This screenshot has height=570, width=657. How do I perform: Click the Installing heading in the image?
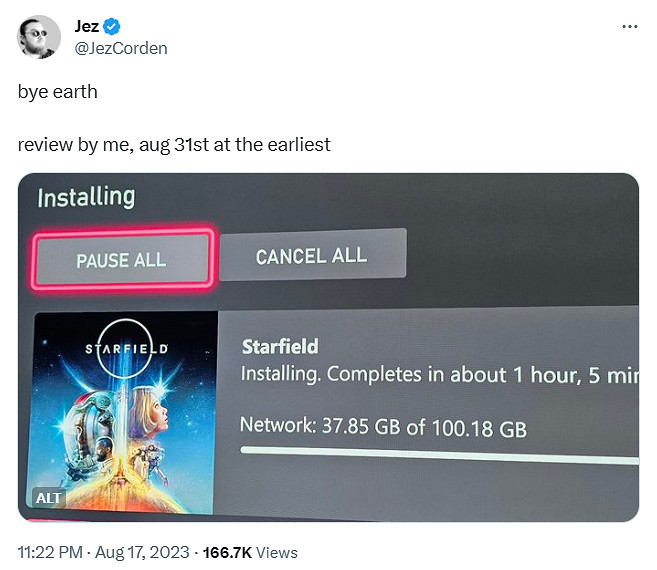[x=86, y=197]
